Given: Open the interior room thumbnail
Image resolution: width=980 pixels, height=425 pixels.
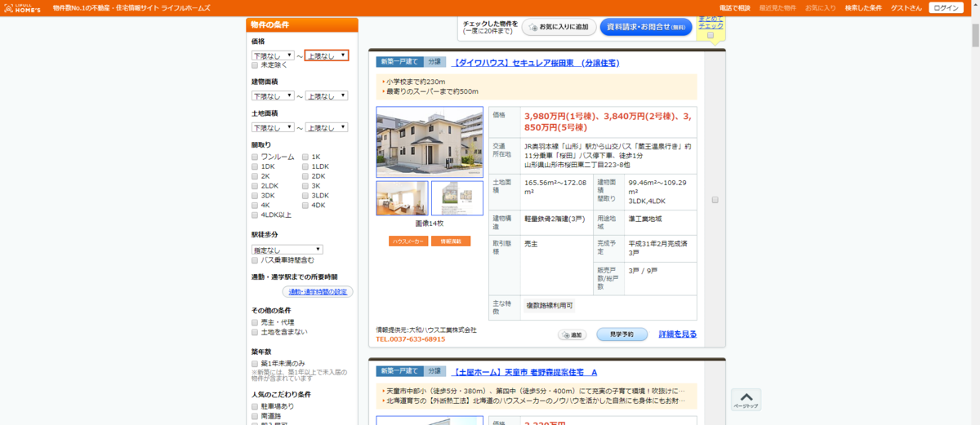Looking at the screenshot, I should pos(402,198).
